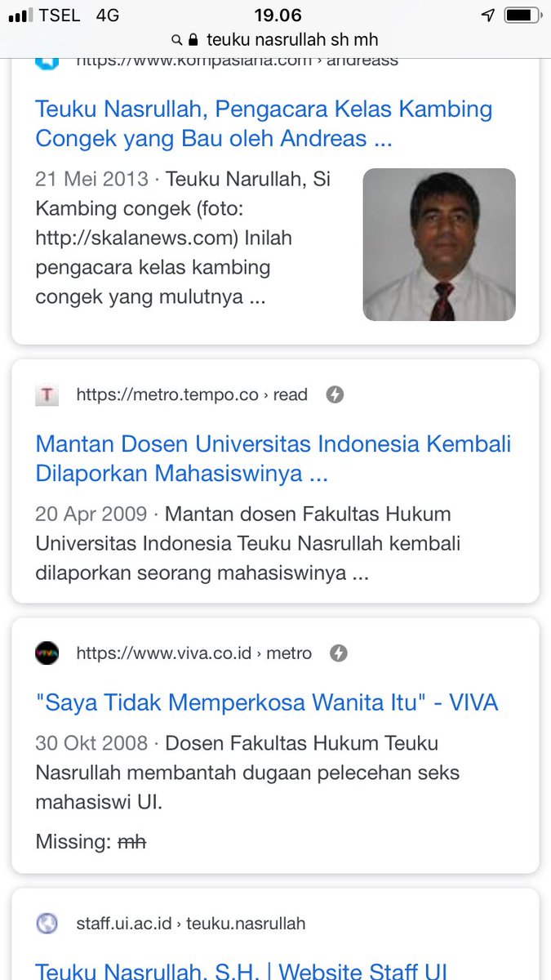Viewport: 551px width, 980px height.
Task: Tap the 'staff.ui.ac.id › teuku.nasrullah' breadcrumb
Action: (x=191, y=924)
